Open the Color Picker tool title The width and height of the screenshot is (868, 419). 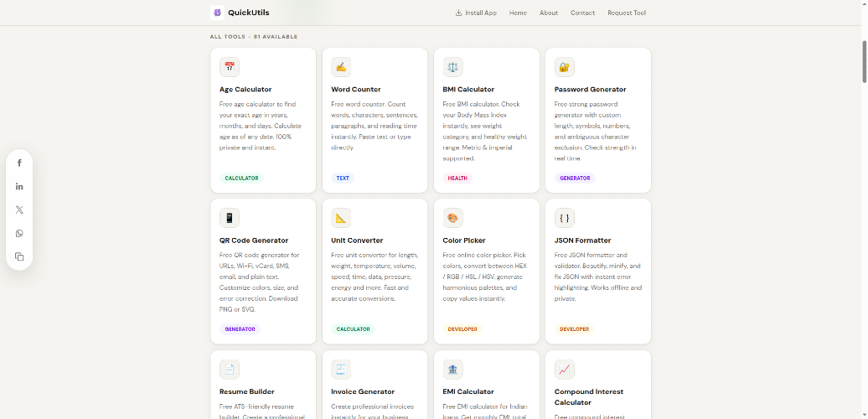pos(464,241)
